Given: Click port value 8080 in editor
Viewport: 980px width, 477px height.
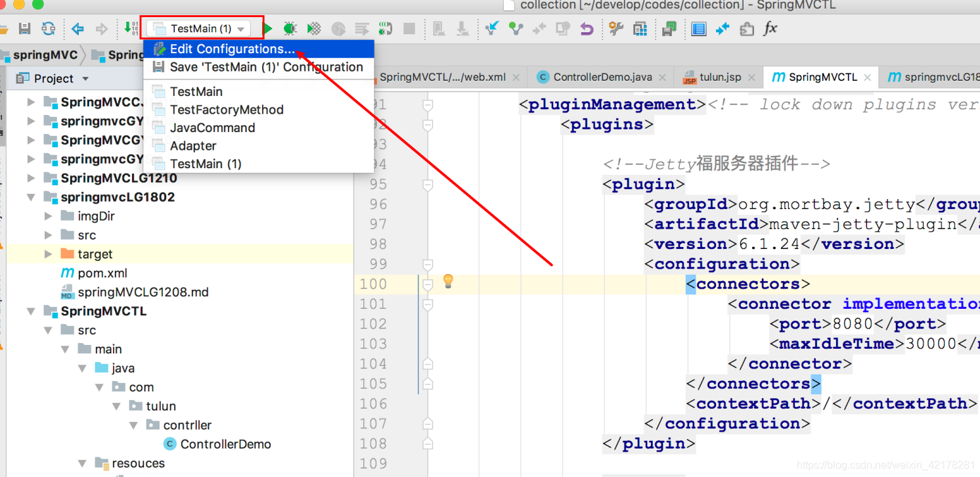Looking at the screenshot, I should (852, 324).
